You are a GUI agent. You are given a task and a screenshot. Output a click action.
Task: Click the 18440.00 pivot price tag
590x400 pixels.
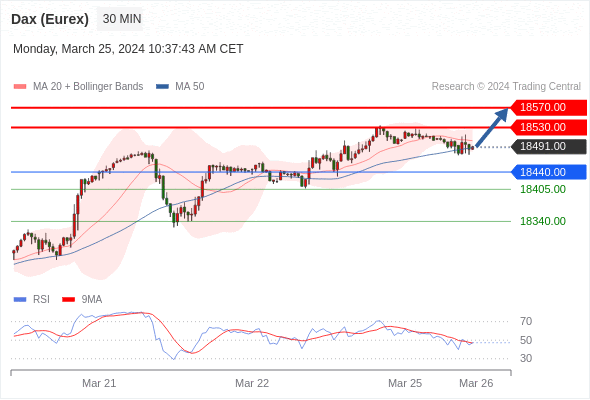pyautogui.click(x=549, y=172)
